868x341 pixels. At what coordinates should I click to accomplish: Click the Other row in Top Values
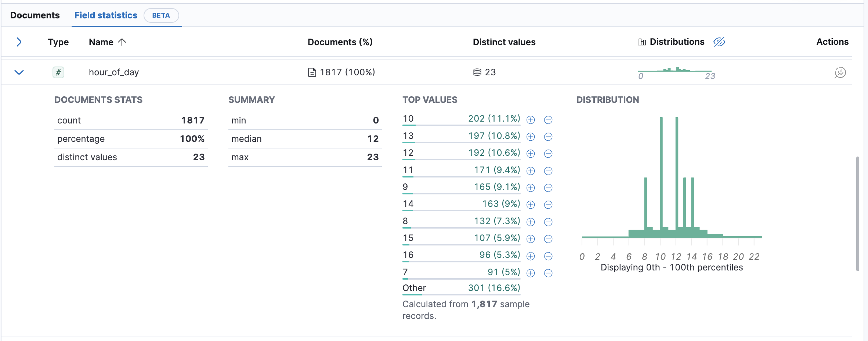(x=413, y=288)
